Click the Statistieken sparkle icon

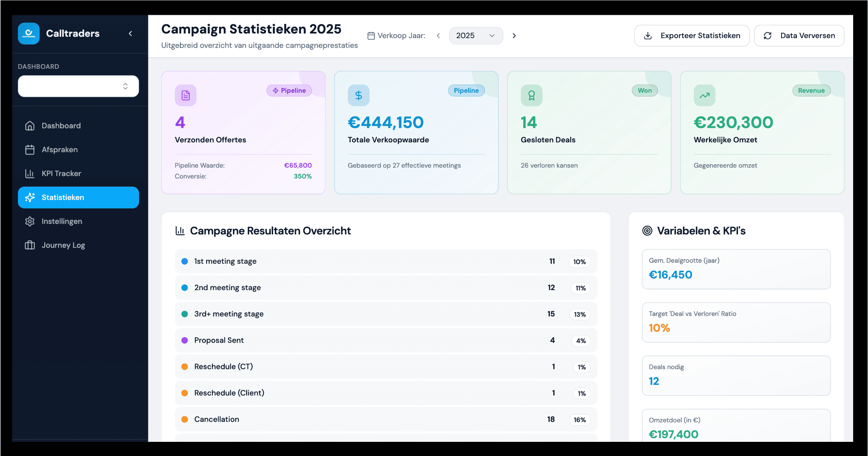tap(30, 197)
